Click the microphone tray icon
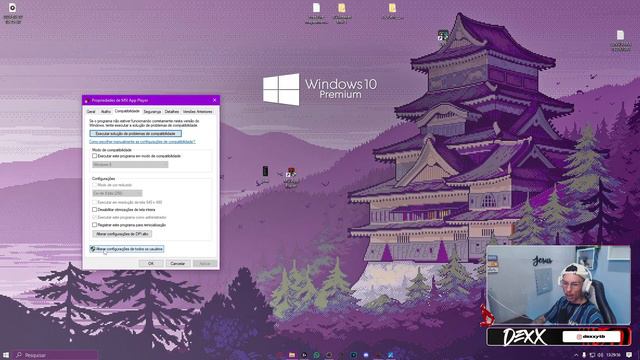The height and width of the screenshot is (360, 640). pyautogui.click(x=584, y=355)
